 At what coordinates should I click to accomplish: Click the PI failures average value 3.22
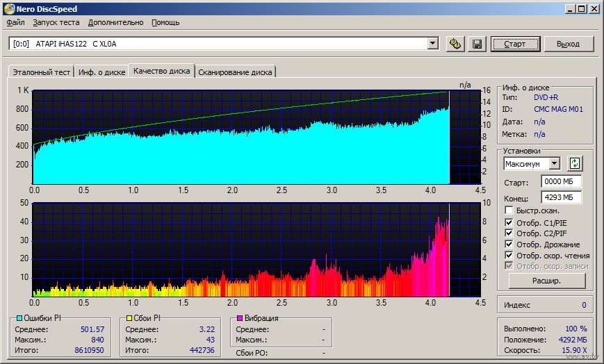pyautogui.click(x=207, y=329)
